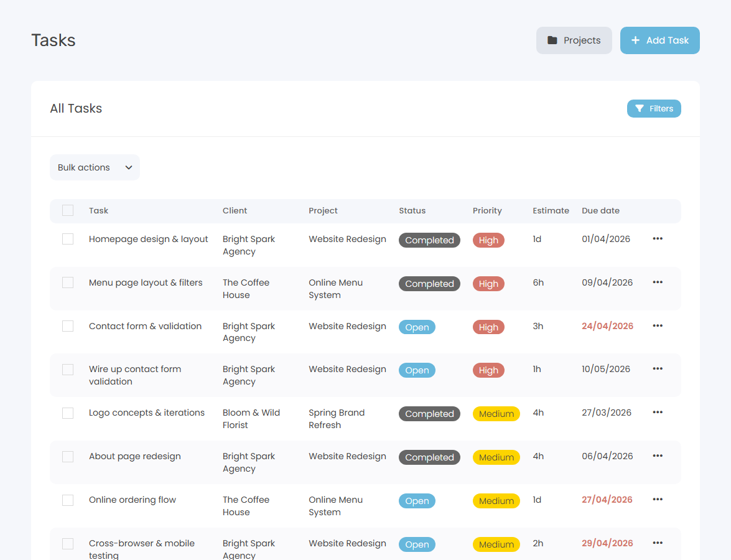Click Spring Brand Refresh project cell
The height and width of the screenshot is (560, 731).
[337, 419]
